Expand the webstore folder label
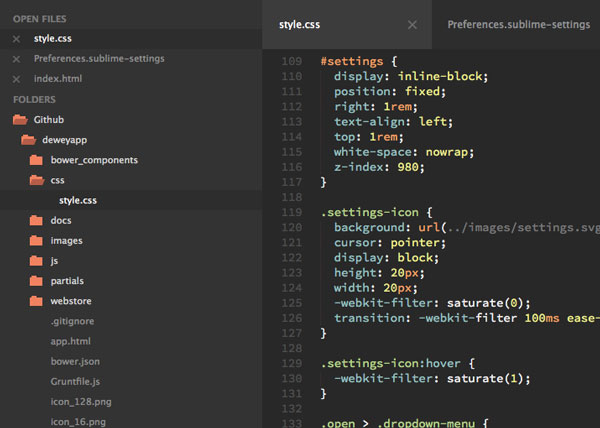The image size is (600, 428). click(x=71, y=301)
